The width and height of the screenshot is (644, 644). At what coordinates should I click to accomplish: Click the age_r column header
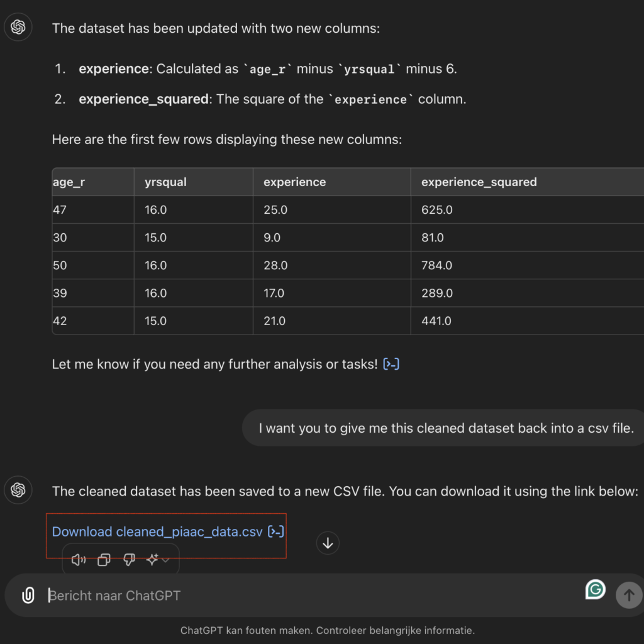[x=67, y=182]
